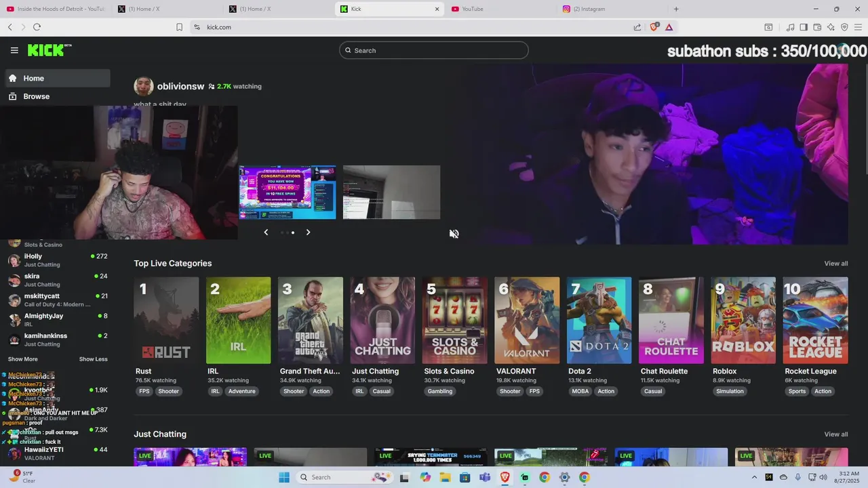
Task: Collapse sidebar list with Show Less
Action: tap(94, 359)
